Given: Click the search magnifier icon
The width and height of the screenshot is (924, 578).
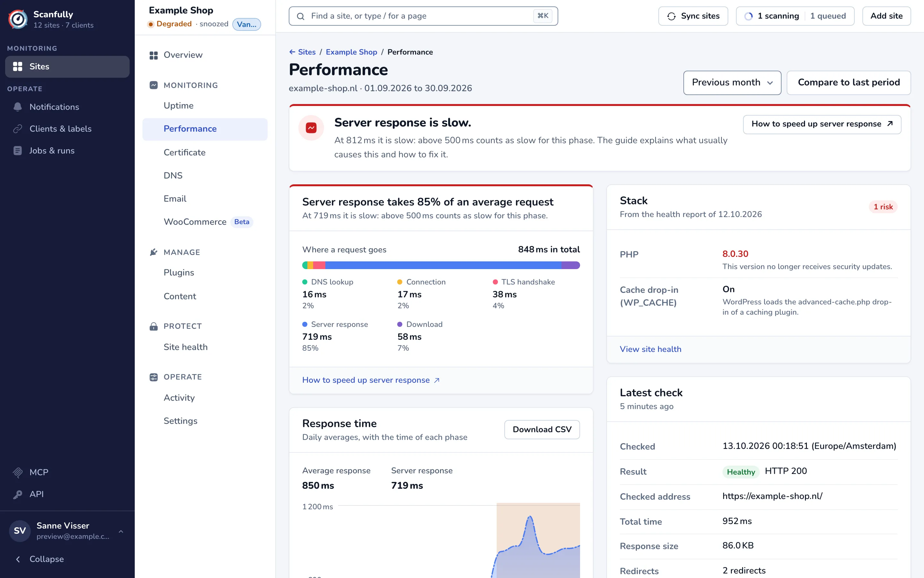Looking at the screenshot, I should coord(301,16).
